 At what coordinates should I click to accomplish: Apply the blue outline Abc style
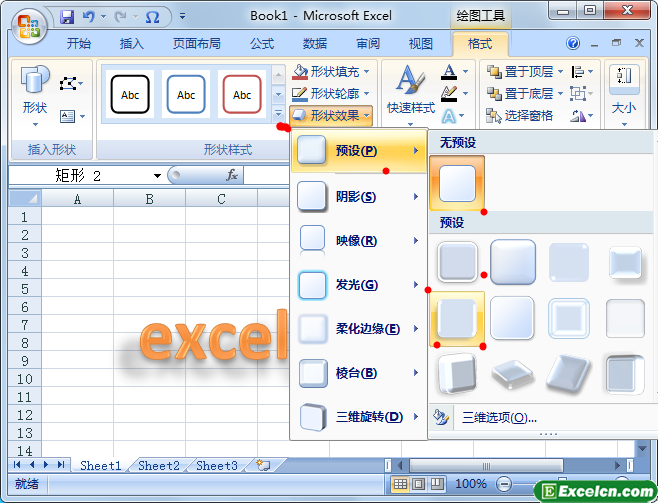[x=186, y=94]
